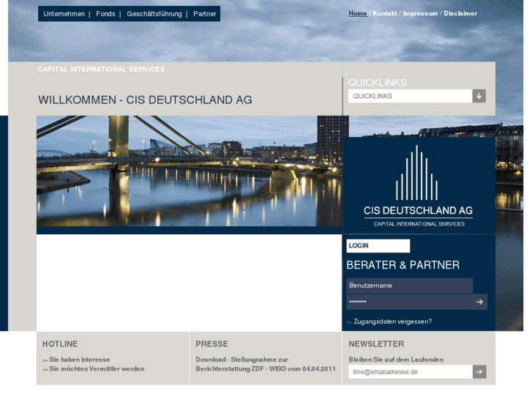
Task: Submit newsletter signup arrow button
Action: pos(479,372)
